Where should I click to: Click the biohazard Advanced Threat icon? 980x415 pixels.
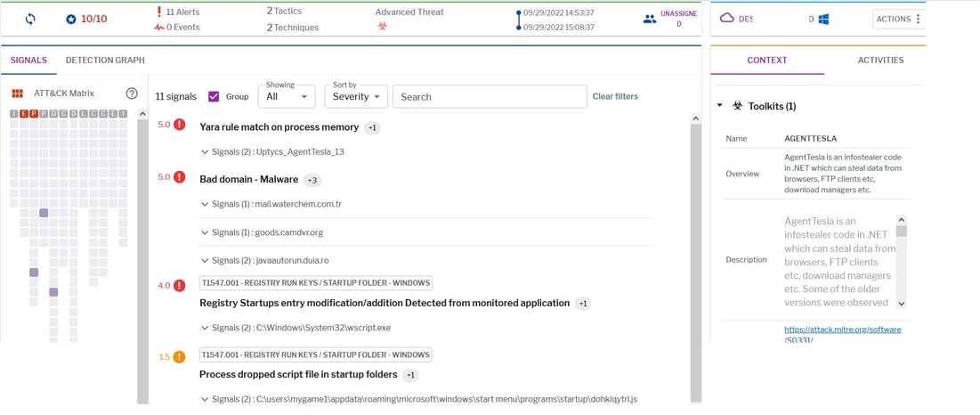(x=383, y=26)
